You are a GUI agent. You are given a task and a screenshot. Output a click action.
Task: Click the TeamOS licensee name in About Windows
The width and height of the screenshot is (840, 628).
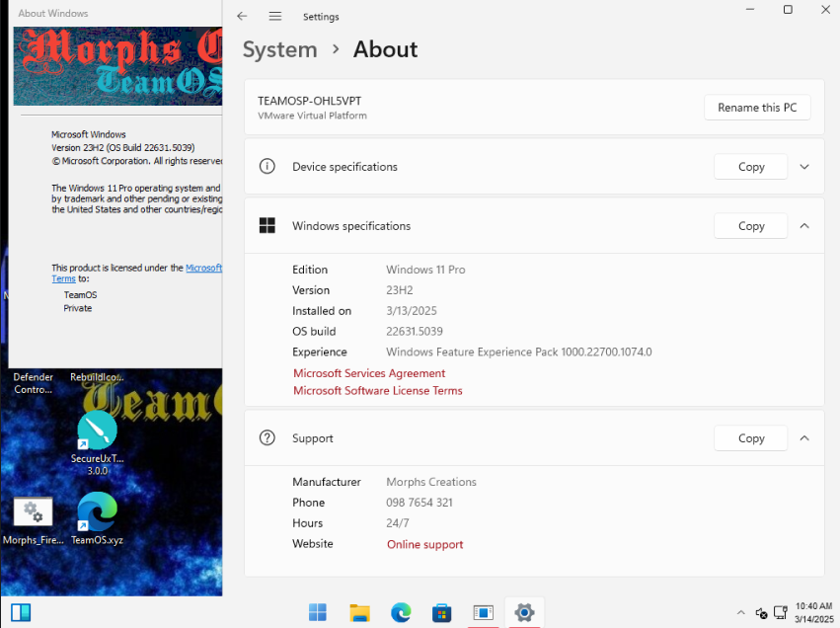pyautogui.click(x=80, y=294)
